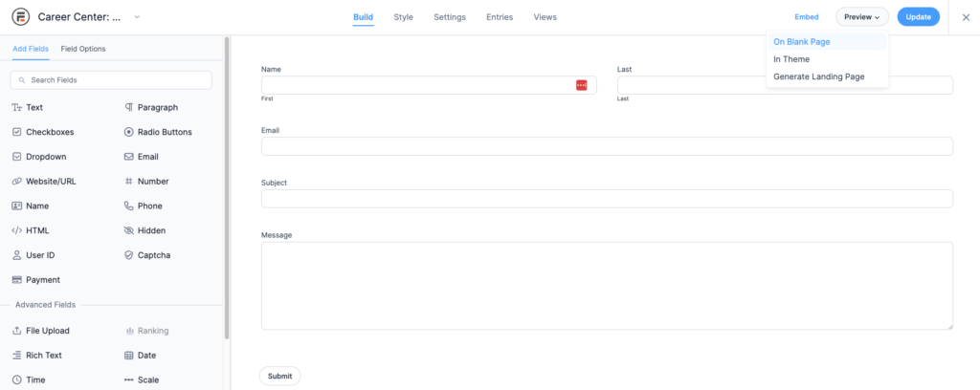
Task: Add a Radio Buttons field
Action: pyautogui.click(x=158, y=132)
